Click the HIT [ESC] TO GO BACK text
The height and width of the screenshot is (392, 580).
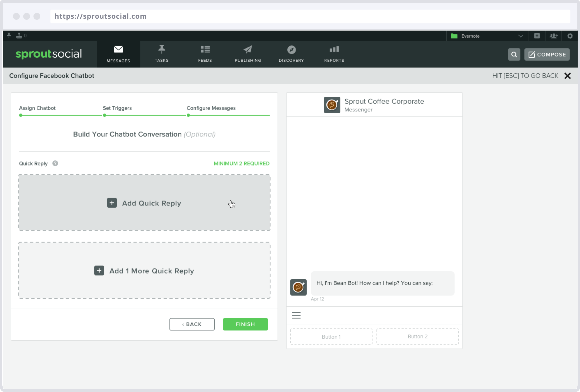coord(525,76)
